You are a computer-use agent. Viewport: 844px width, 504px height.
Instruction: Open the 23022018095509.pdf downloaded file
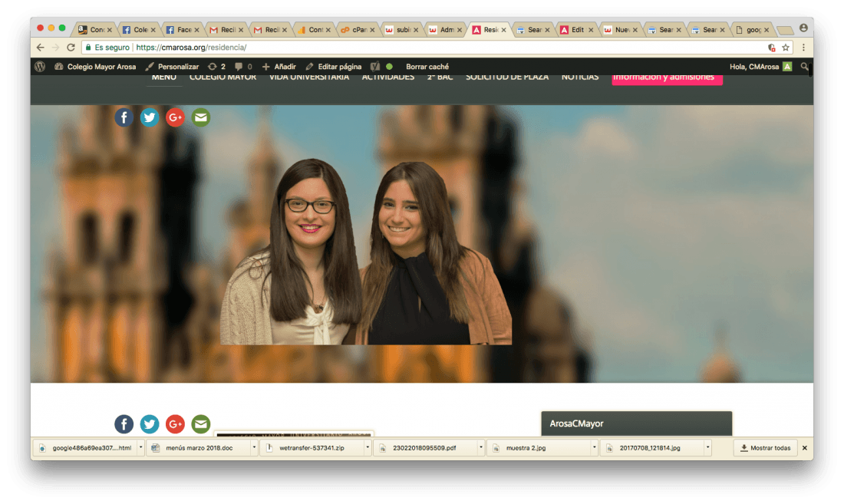click(425, 447)
